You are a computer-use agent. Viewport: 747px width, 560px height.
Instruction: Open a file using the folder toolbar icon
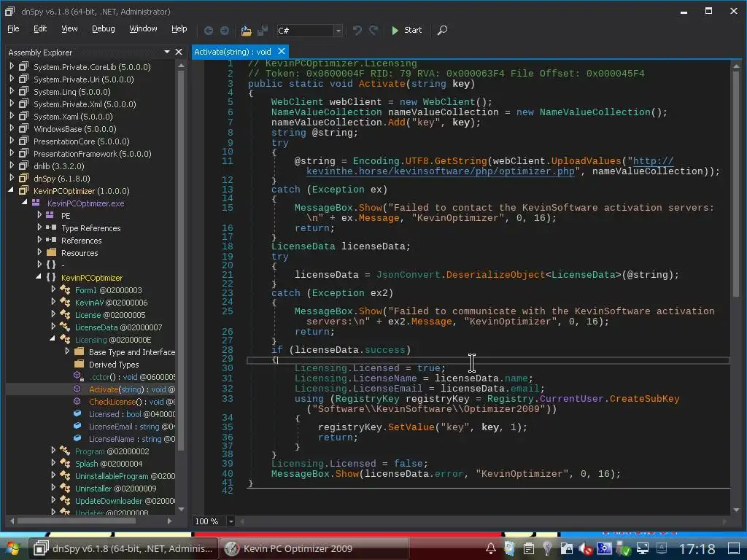[x=246, y=31]
